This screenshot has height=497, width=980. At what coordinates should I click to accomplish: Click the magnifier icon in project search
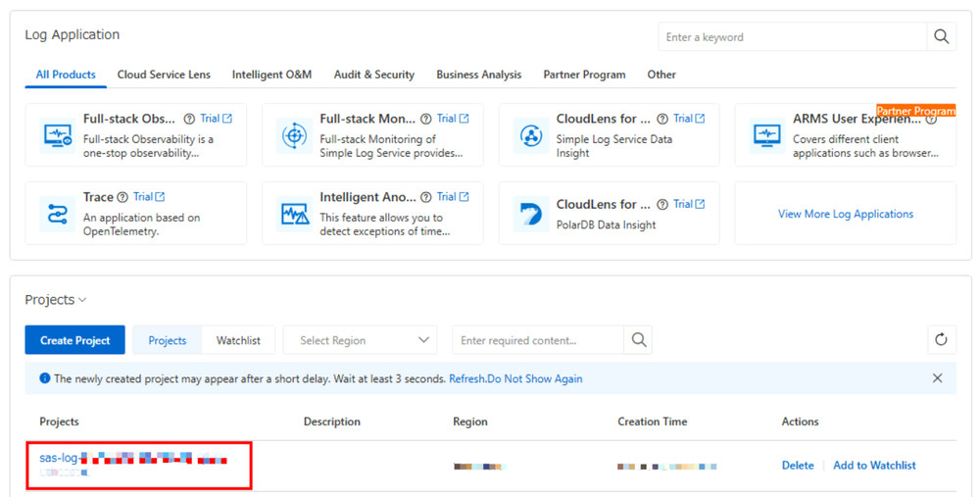tap(639, 340)
